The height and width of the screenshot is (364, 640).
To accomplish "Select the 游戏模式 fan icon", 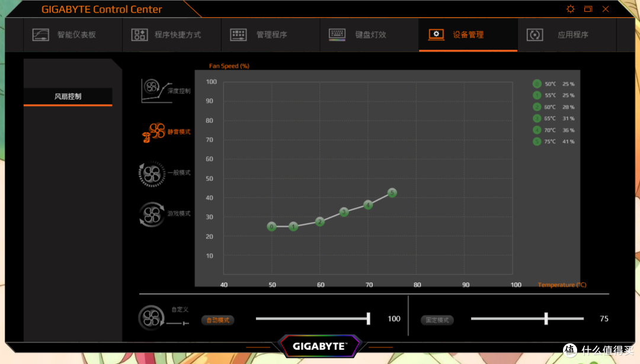I will pos(152,214).
